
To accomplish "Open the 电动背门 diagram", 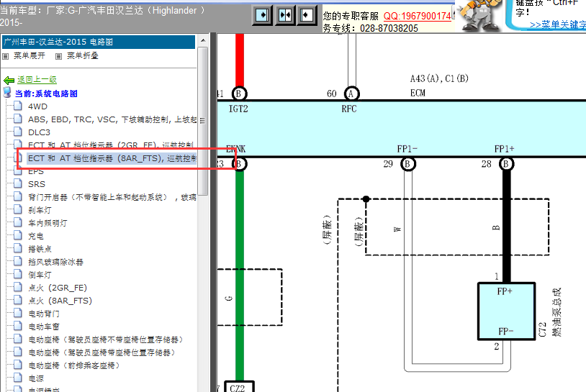I will click(x=44, y=314).
